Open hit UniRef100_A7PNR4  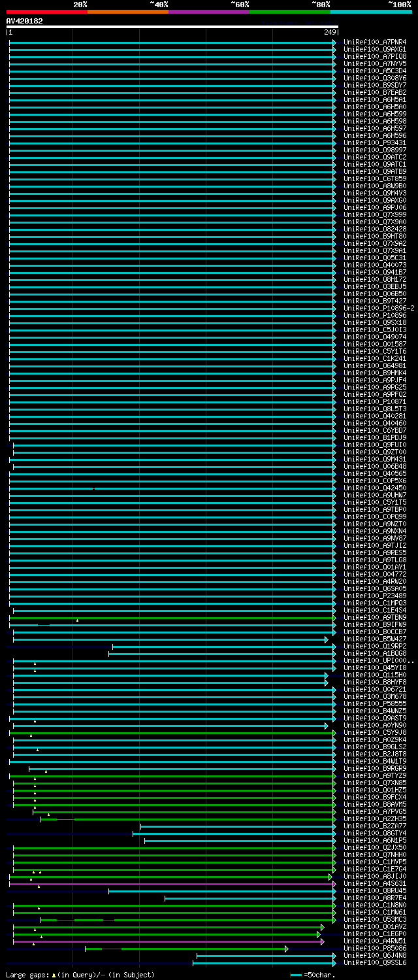375,42
